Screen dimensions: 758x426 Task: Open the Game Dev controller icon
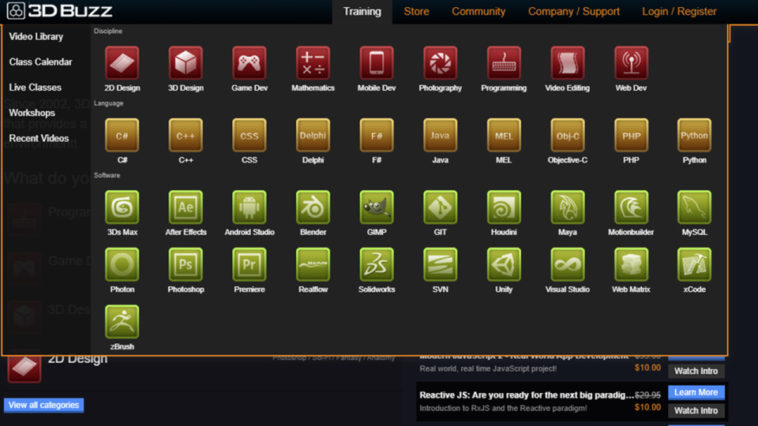pyautogui.click(x=249, y=63)
